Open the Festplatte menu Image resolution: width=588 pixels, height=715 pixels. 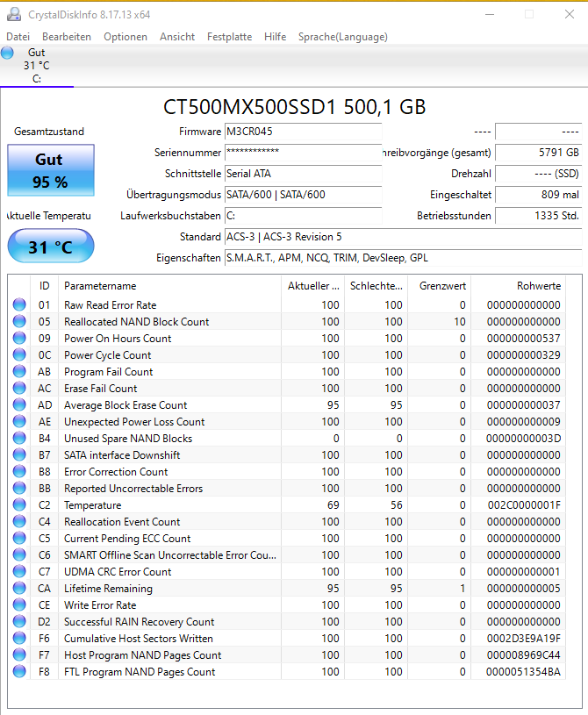[229, 37]
